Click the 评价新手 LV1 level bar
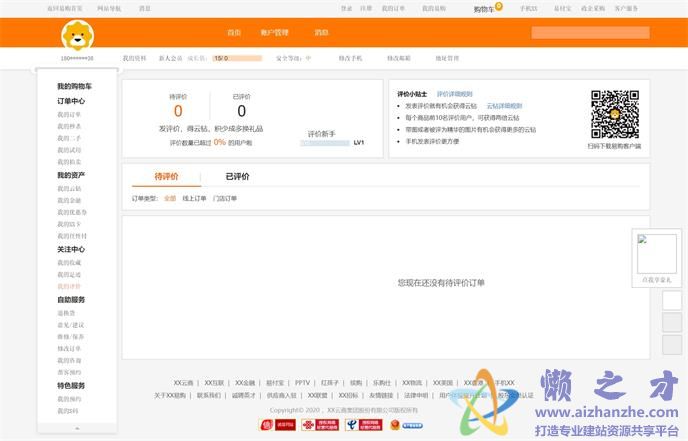 [325, 143]
